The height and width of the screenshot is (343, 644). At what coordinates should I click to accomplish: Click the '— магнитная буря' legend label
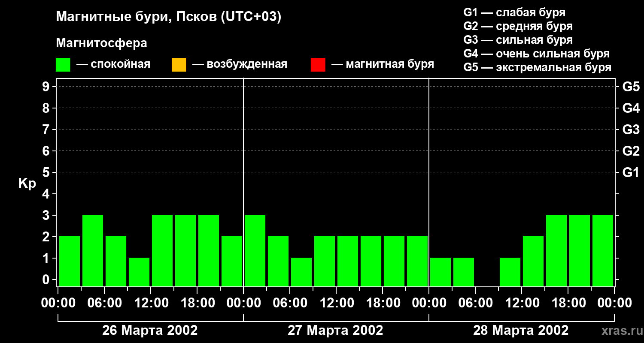pyautogui.click(x=383, y=64)
